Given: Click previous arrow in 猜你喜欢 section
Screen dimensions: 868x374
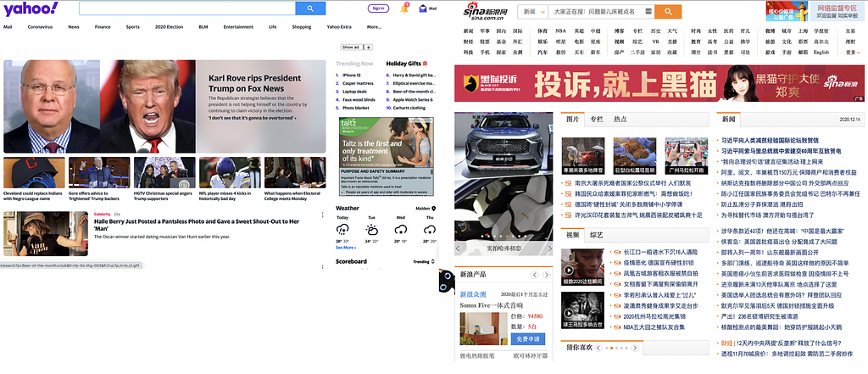Looking at the screenshot, I should [x=598, y=348].
